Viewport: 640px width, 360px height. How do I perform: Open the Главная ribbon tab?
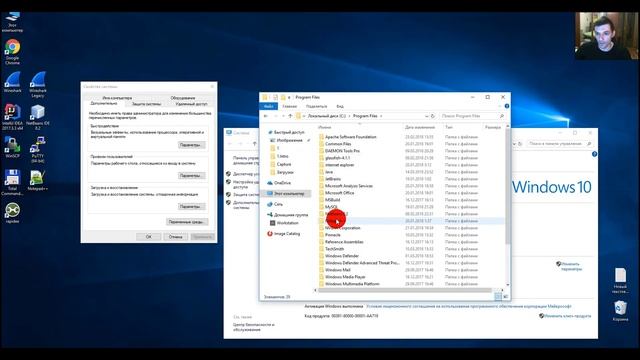289,106
